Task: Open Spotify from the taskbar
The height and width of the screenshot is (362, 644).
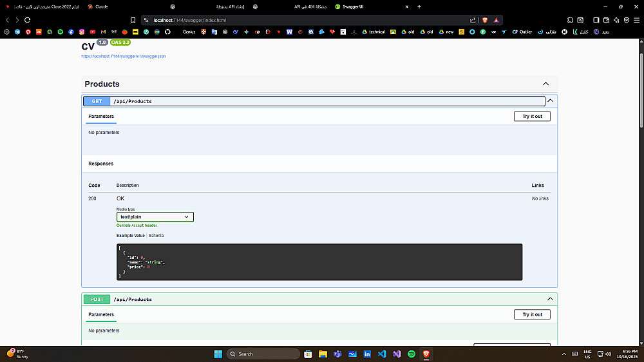Action: coord(412,354)
